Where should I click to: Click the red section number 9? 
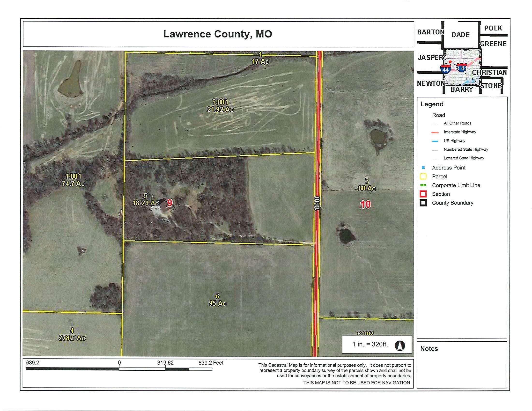pos(170,203)
